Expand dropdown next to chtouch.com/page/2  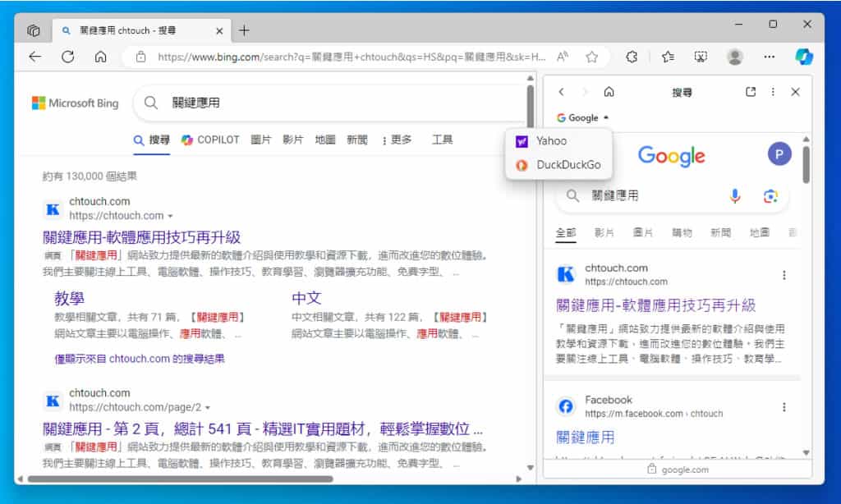208,407
